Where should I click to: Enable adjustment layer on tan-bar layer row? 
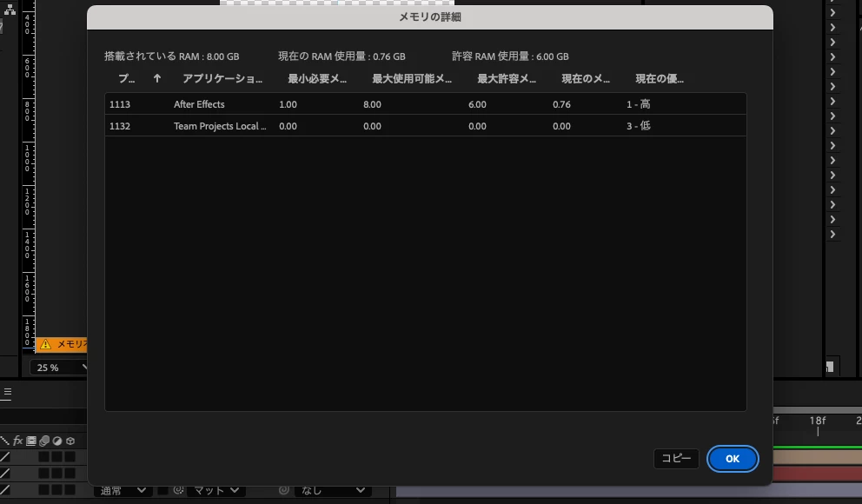point(56,457)
